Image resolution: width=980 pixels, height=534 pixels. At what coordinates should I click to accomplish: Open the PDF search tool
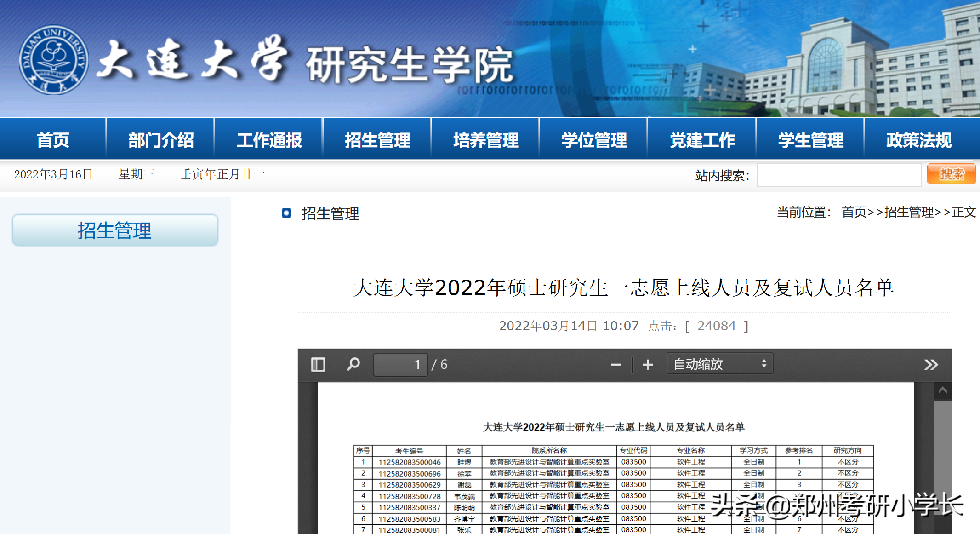(353, 364)
